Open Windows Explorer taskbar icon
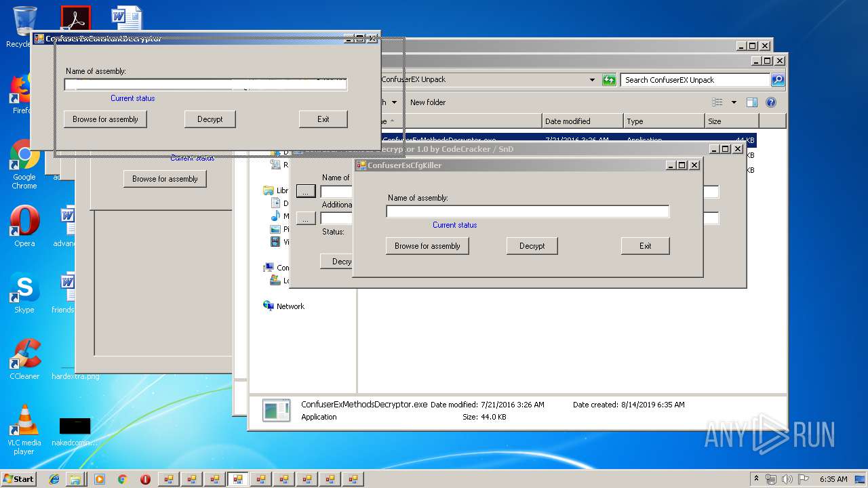 coord(76,479)
